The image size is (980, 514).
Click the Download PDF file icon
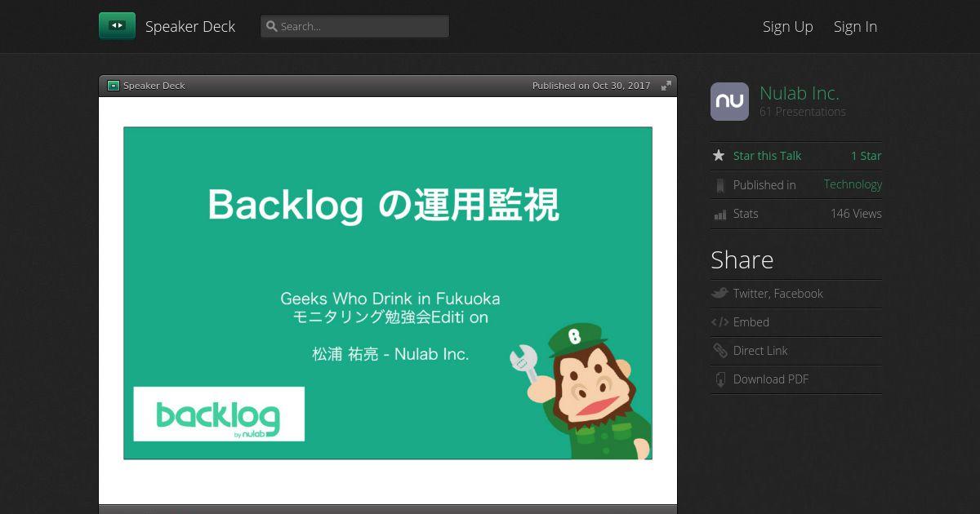point(719,379)
